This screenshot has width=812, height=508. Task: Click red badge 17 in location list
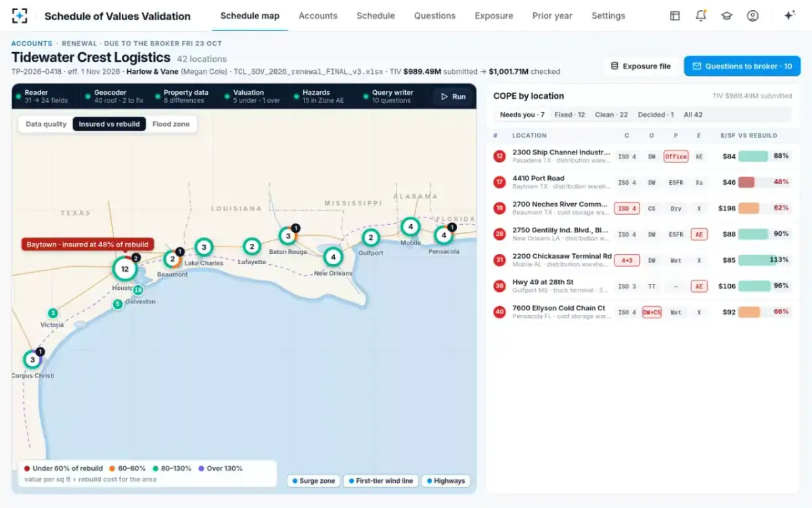click(x=499, y=182)
